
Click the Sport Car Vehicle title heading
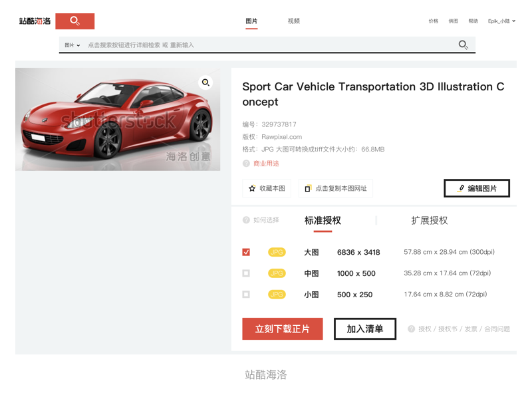pyautogui.click(x=373, y=94)
